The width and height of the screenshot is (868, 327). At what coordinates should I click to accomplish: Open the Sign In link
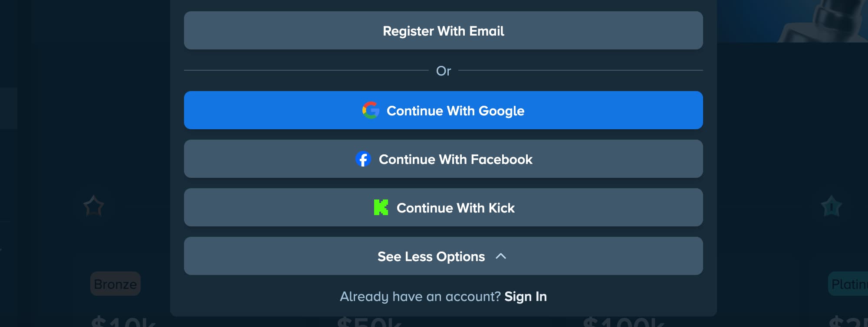pos(525,297)
